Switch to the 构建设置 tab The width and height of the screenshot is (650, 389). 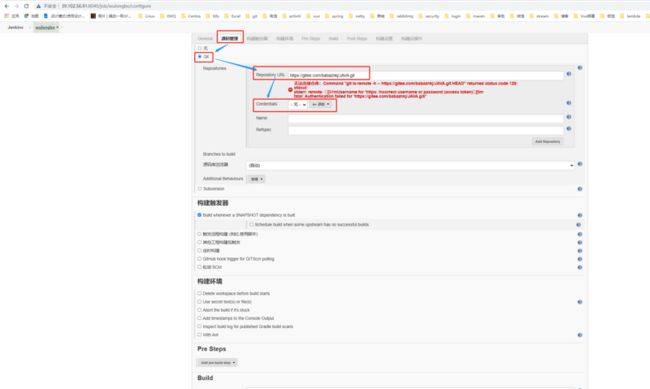click(x=384, y=39)
